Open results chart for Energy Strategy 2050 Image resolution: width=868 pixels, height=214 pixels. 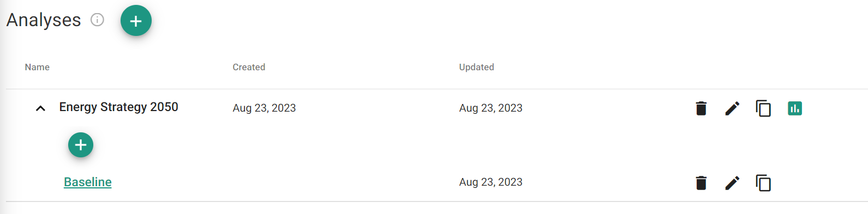tap(795, 108)
